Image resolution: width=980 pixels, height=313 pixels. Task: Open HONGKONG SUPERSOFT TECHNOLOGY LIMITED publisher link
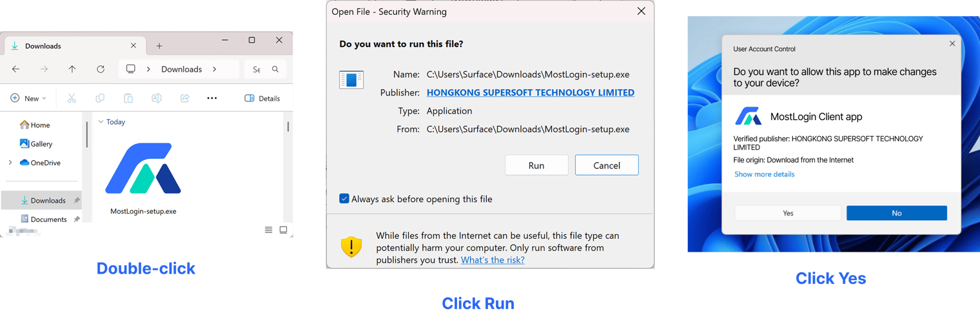[x=531, y=92]
